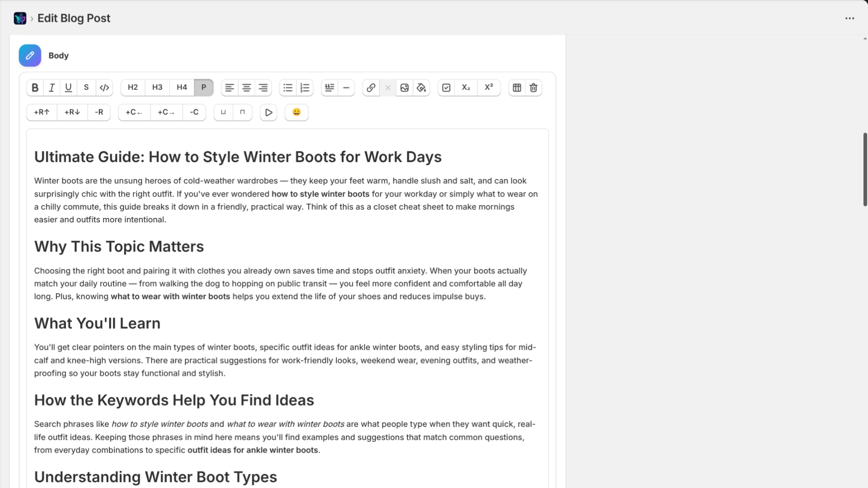Switch heading level to H2
868x488 pixels.
click(x=132, y=87)
